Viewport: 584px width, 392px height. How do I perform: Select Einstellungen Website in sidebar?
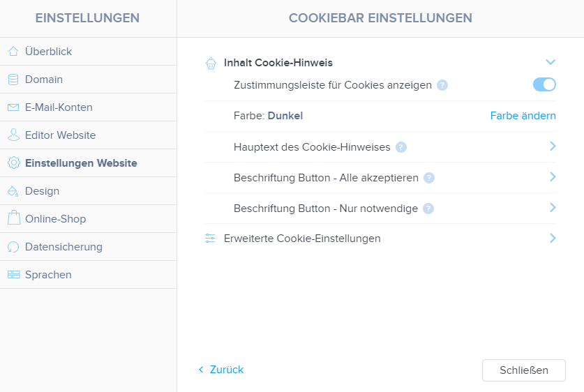click(x=81, y=163)
